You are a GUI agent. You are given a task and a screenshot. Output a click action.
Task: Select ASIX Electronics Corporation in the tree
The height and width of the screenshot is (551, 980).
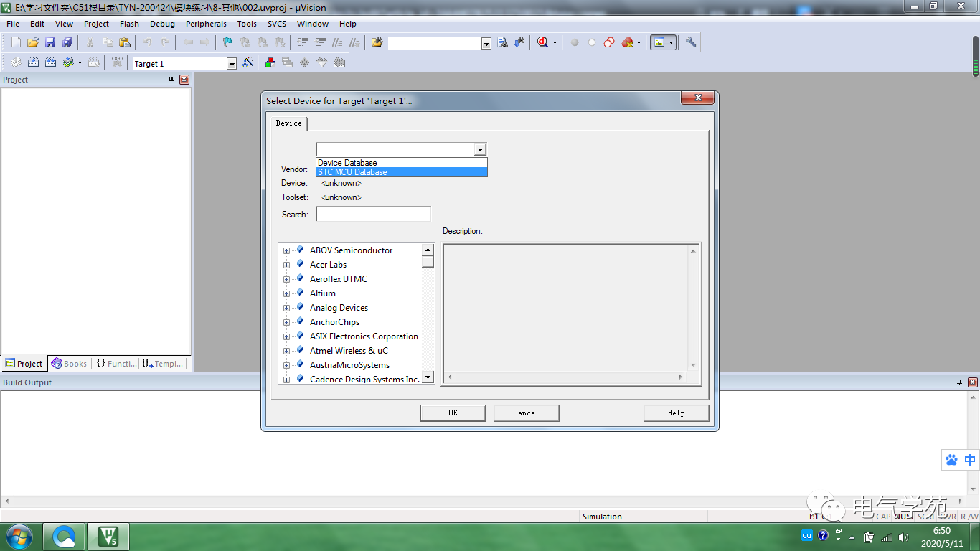(x=364, y=336)
